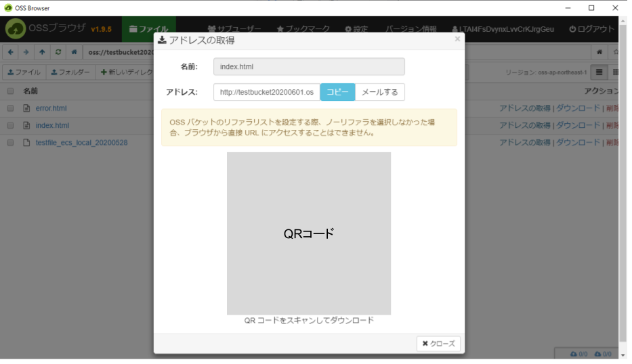Click アドレスの取得 for index.html row
This screenshot has width=632, height=364.
point(524,126)
